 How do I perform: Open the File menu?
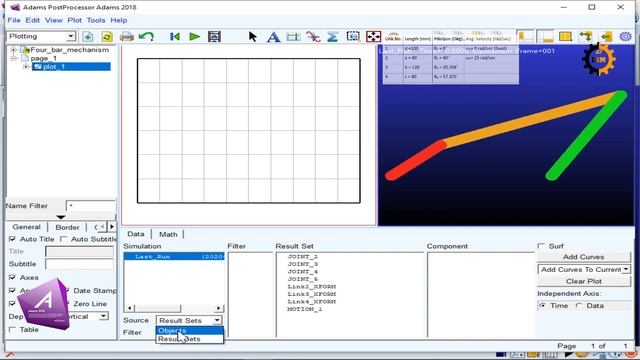[x=14, y=20]
